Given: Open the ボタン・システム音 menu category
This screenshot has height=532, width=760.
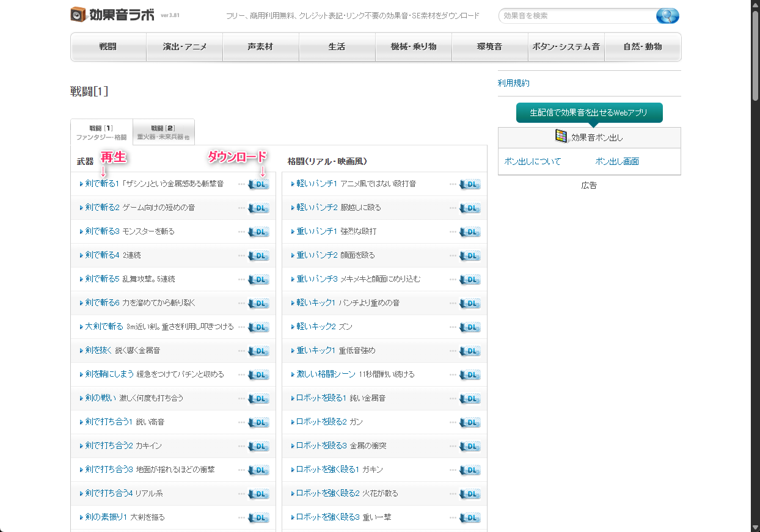Looking at the screenshot, I should (x=566, y=47).
